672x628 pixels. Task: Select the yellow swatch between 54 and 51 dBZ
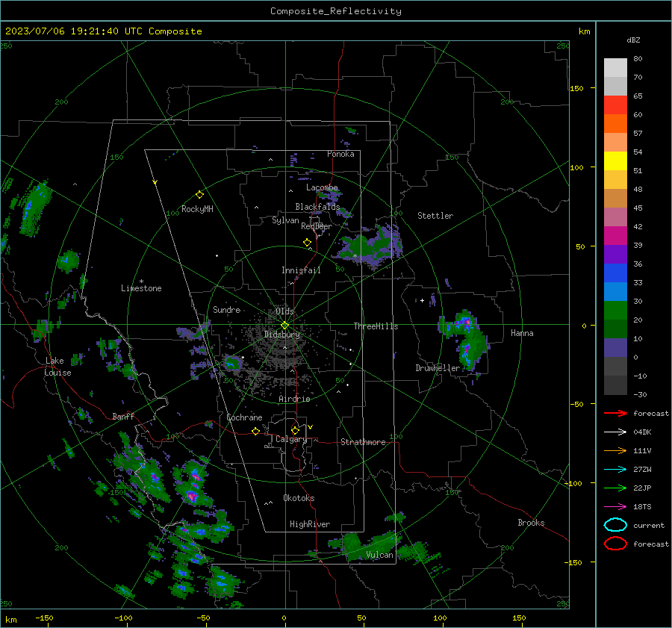tap(615, 161)
